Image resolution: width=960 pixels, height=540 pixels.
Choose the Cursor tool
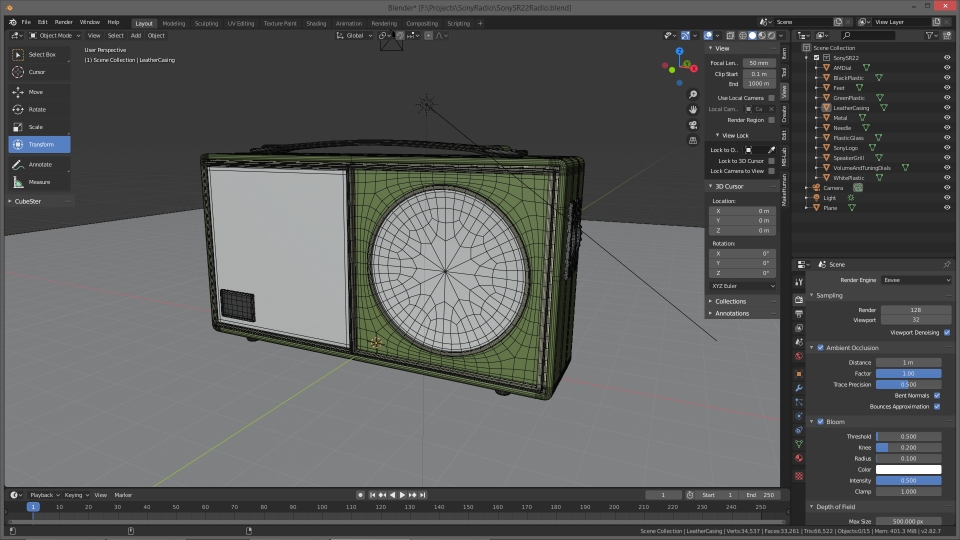36,72
